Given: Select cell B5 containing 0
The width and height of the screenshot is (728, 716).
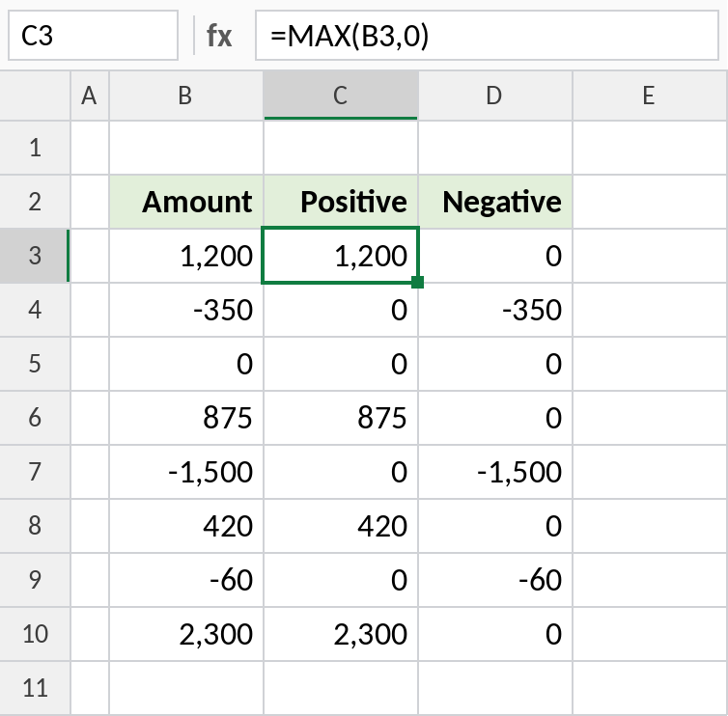Looking at the screenshot, I should pos(185,364).
